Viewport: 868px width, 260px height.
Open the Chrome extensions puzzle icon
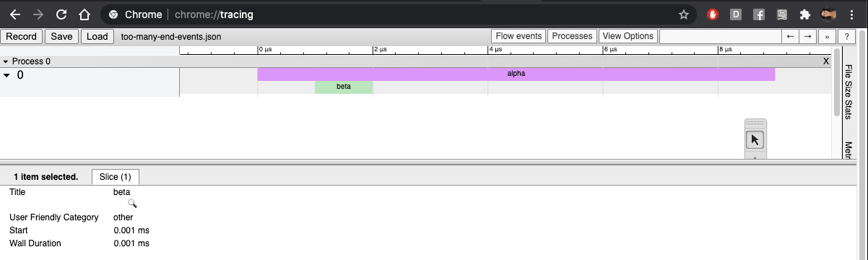805,14
